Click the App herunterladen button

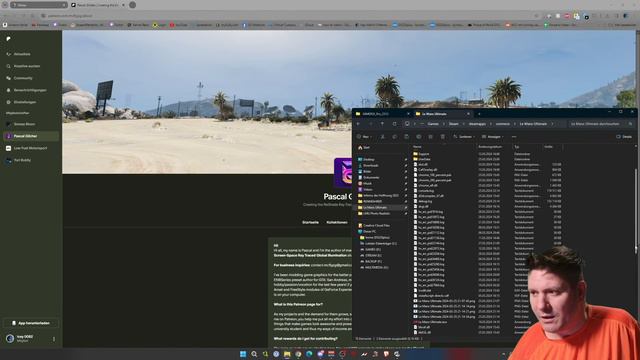31,323
